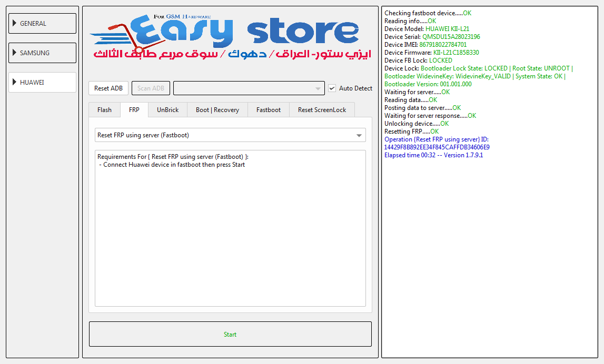The height and width of the screenshot is (364, 604).
Task: Click the Unlocking device.....OK log line
Action: [x=417, y=124]
